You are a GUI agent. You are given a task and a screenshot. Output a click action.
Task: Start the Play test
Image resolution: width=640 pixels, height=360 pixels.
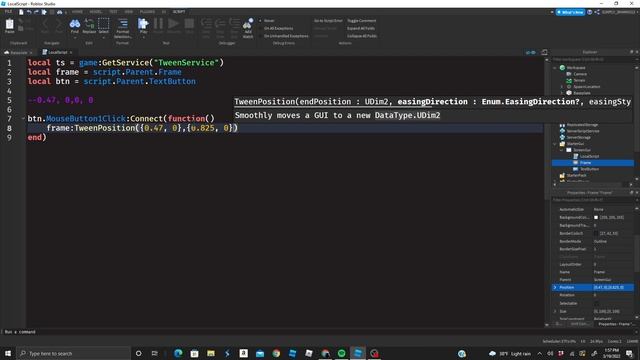(143, 25)
